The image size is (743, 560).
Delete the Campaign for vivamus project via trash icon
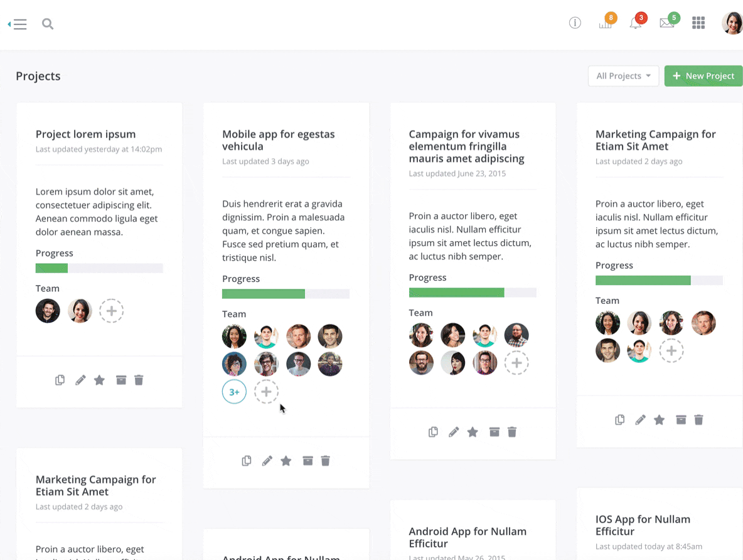click(x=512, y=432)
